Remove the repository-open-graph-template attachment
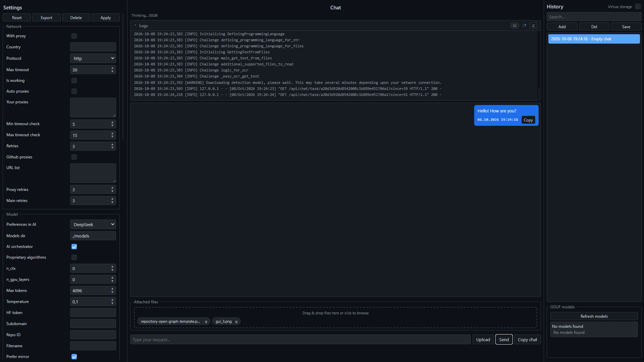The height and width of the screenshot is (362, 644). (x=206, y=322)
